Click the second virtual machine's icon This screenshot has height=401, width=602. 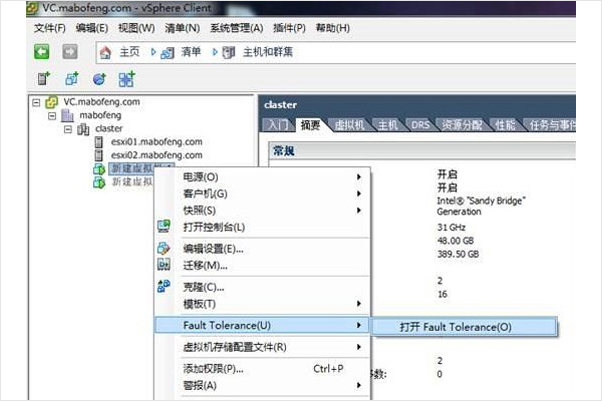[x=99, y=182]
